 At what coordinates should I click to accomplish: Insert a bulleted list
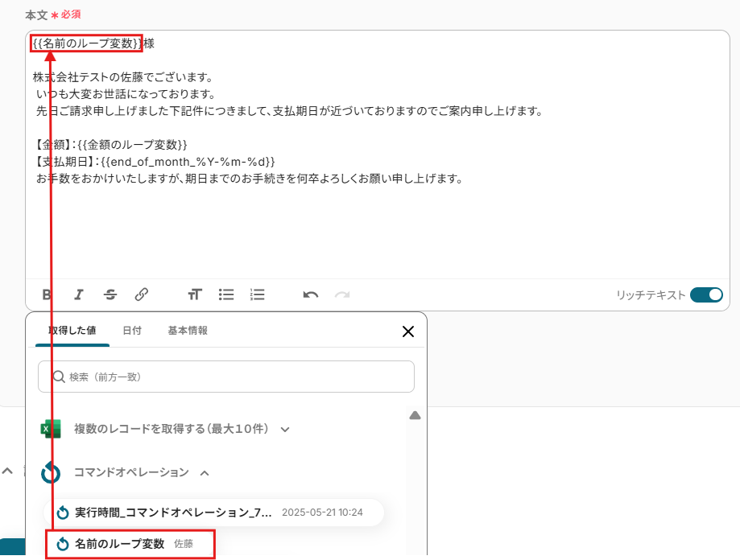226,294
